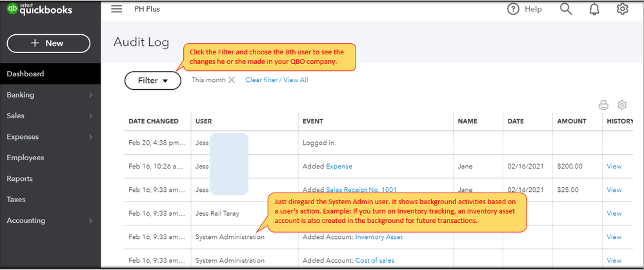This screenshot has width=644, height=270.
Task: Click the Help label text
Action: point(534,9)
